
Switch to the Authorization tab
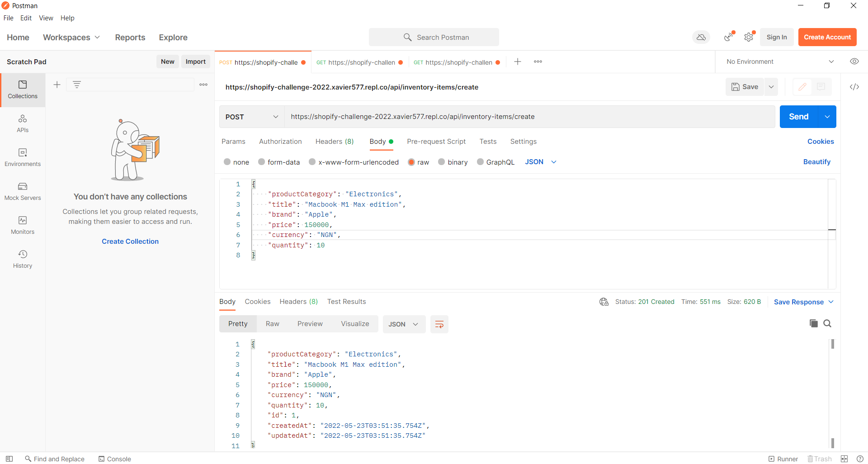click(280, 142)
